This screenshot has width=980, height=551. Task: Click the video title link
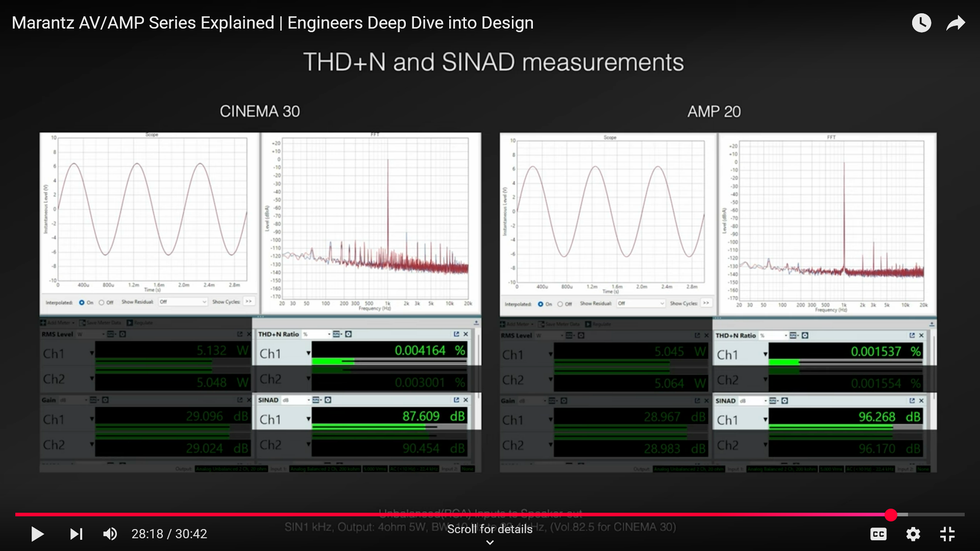click(x=273, y=23)
